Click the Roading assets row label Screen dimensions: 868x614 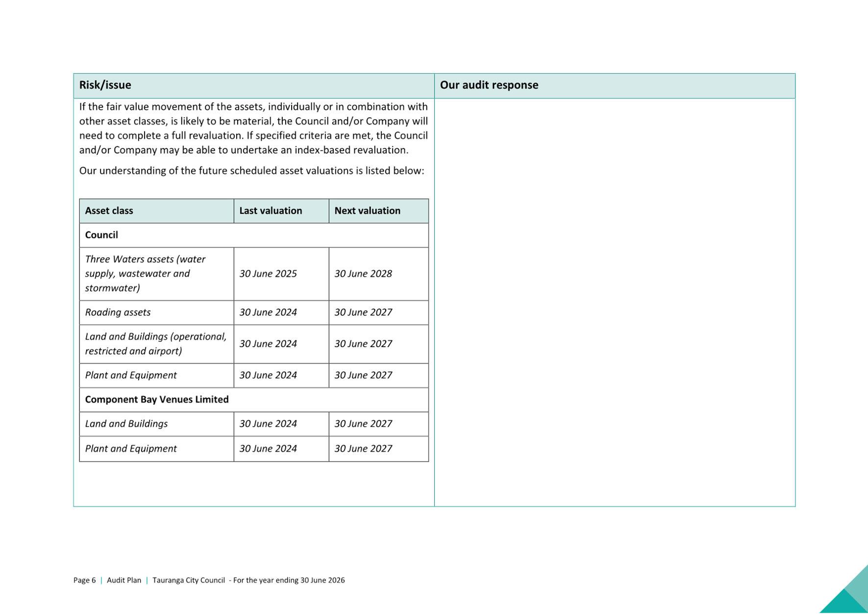point(118,312)
